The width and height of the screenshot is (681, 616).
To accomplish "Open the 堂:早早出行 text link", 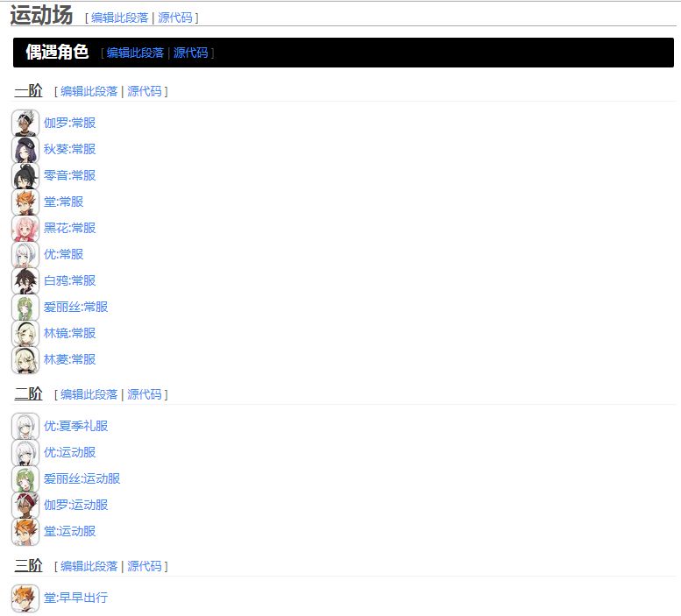I will click(75, 598).
